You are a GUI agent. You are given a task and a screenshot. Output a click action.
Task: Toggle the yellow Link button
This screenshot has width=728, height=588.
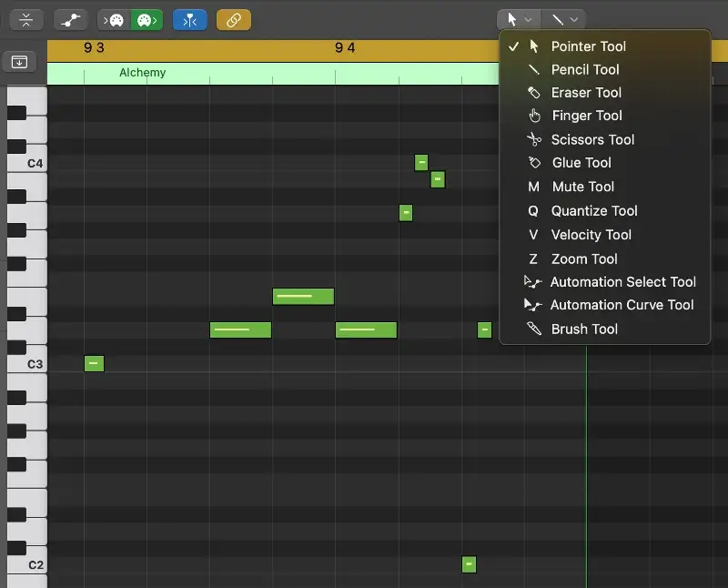[x=233, y=19]
